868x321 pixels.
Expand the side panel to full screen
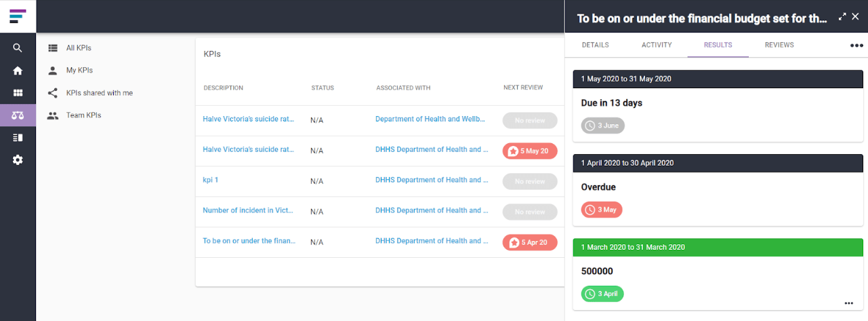pyautogui.click(x=842, y=16)
